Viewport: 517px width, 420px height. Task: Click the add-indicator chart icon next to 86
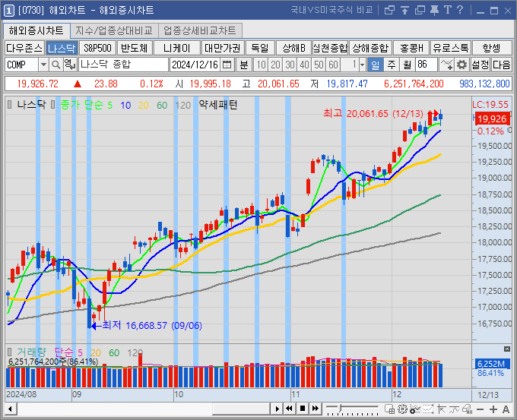click(x=447, y=65)
